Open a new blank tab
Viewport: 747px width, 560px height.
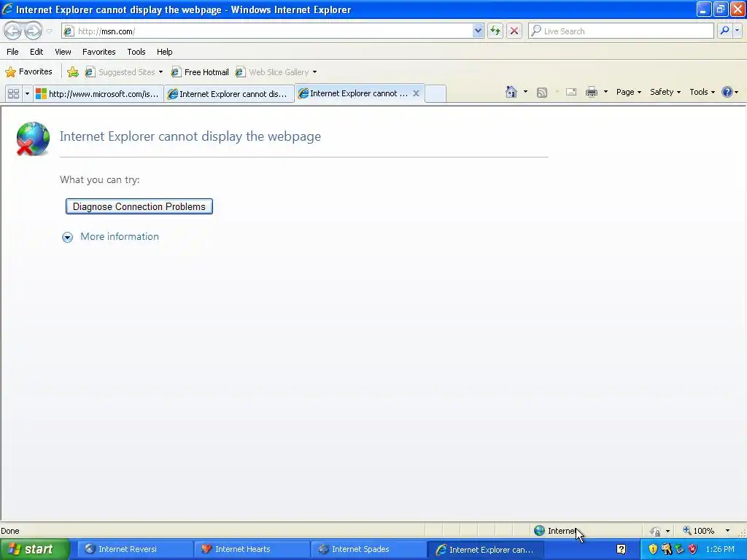(435, 94)
